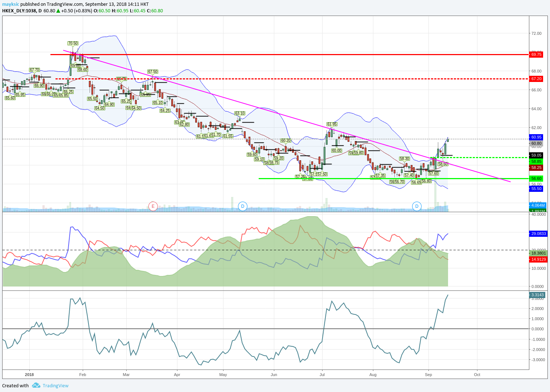The image size is (550, 392).
Task: Click the D dividend marker near June
Action: (243, 206)
